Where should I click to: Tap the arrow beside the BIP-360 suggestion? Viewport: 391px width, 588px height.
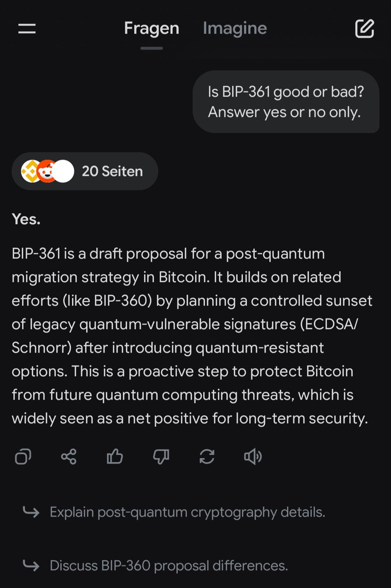coord(31,566)
